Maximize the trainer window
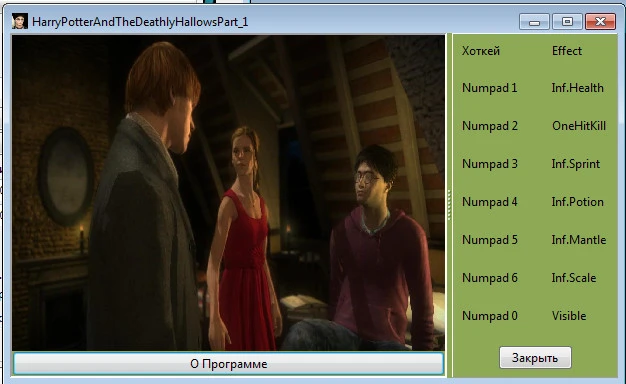The image size is (626, 384). 567,22
